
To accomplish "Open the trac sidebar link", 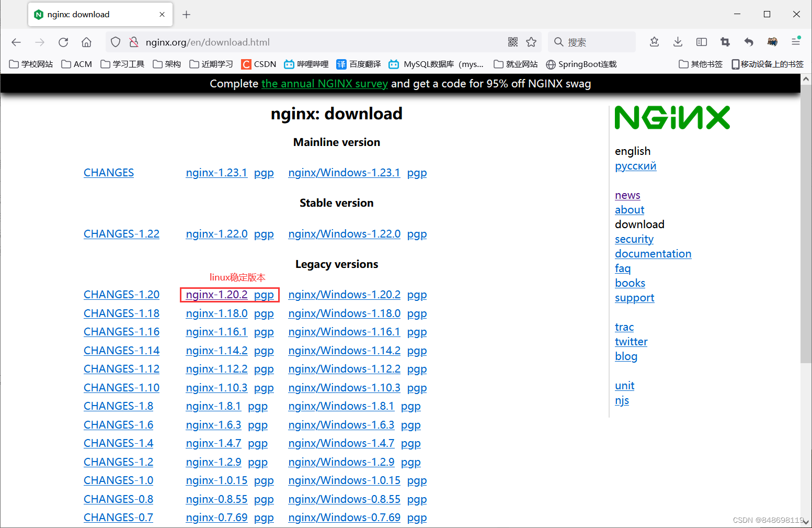I will tap(624, 327).
